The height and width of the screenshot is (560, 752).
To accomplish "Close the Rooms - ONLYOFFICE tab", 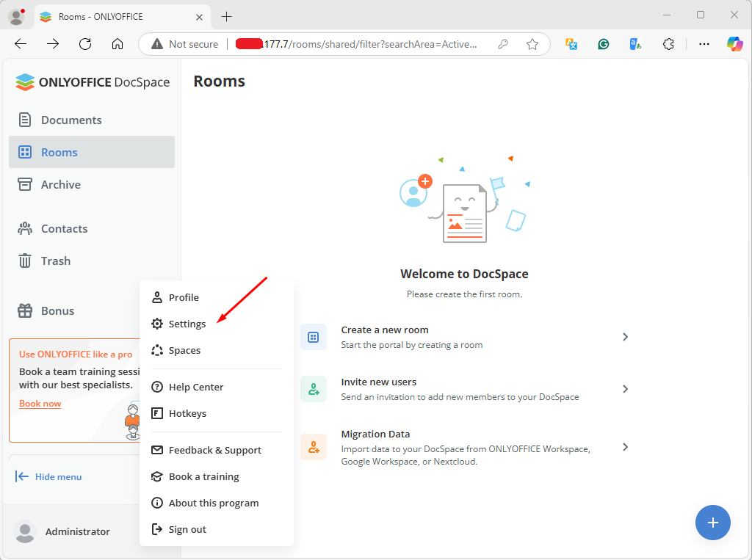I will click(x=200, y=17).
